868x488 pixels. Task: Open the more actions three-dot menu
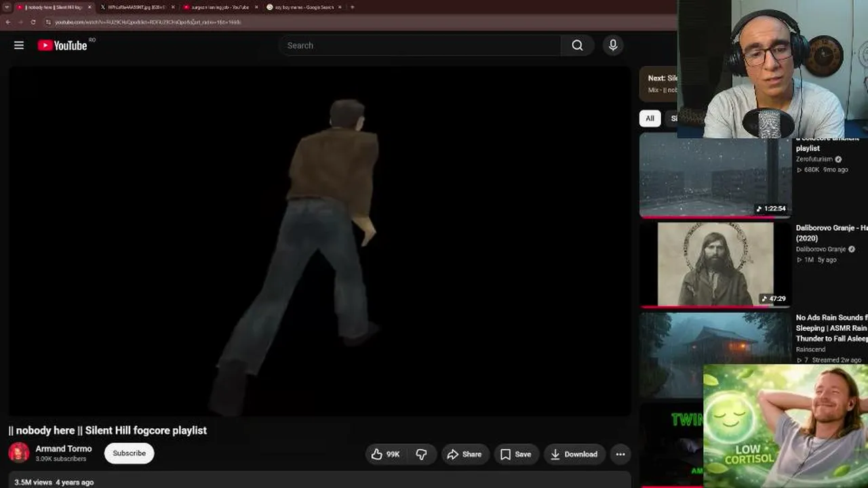pos(620,454)
